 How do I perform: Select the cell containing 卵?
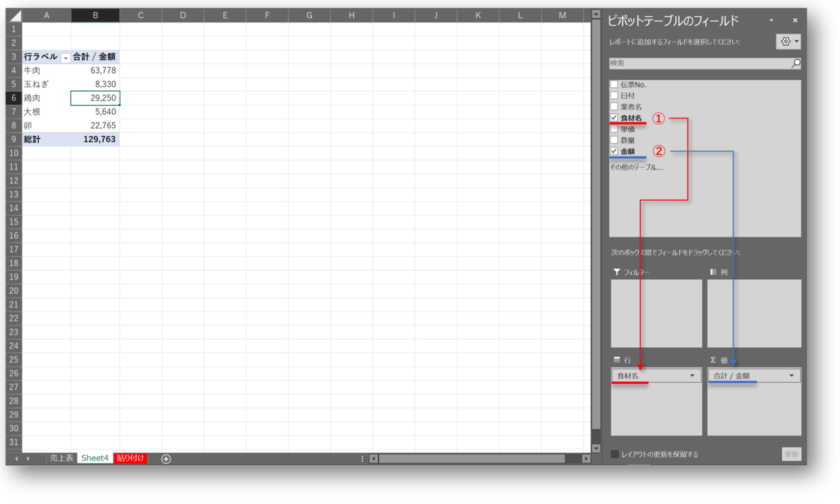[46, 125]
